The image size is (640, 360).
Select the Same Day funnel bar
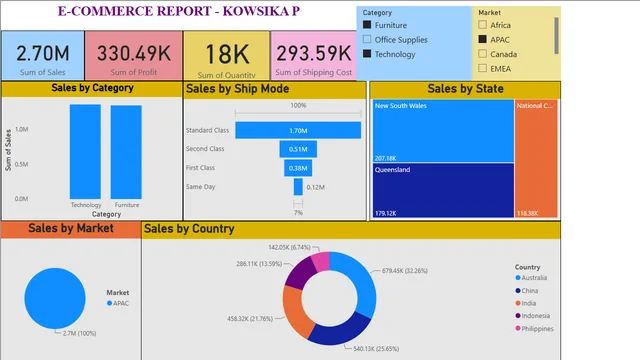pyautogui.click(x=298, y=187)
